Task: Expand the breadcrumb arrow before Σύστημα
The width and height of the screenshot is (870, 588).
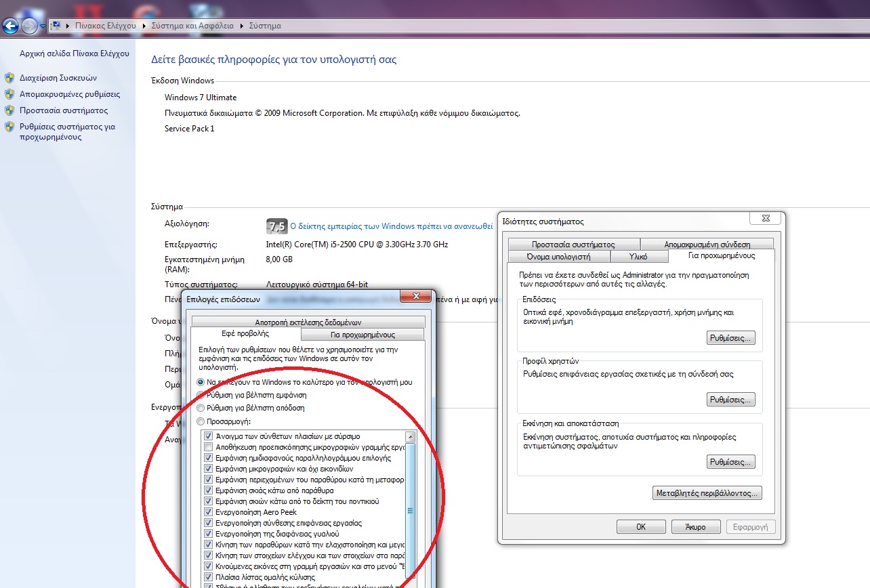Action: point(242,26)
